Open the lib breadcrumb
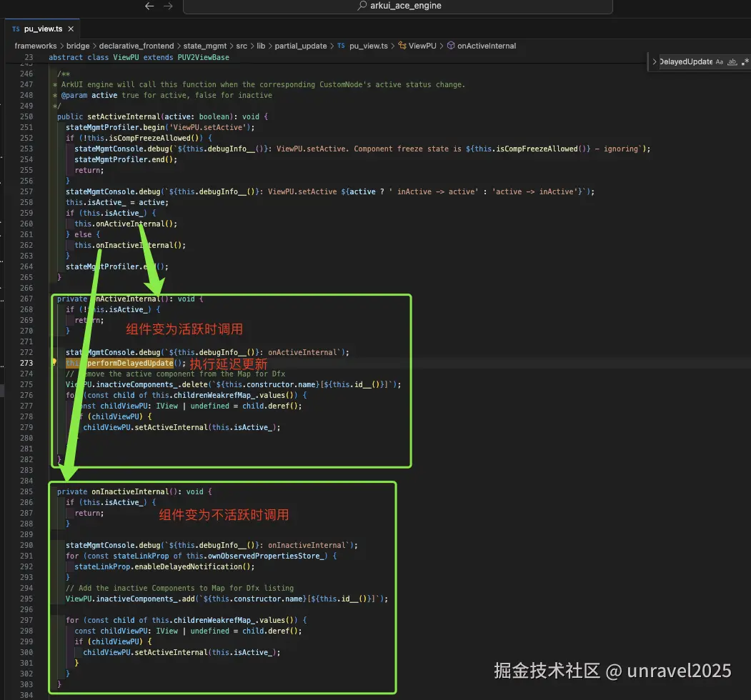 pyautogui.click(x=261, y=46)
